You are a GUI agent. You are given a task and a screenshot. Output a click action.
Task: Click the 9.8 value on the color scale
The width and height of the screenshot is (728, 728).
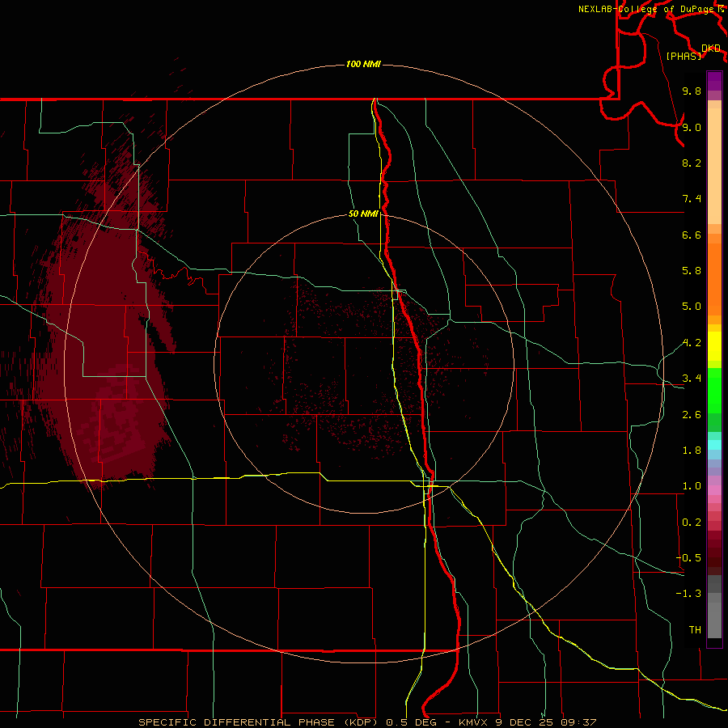[692, 91]
